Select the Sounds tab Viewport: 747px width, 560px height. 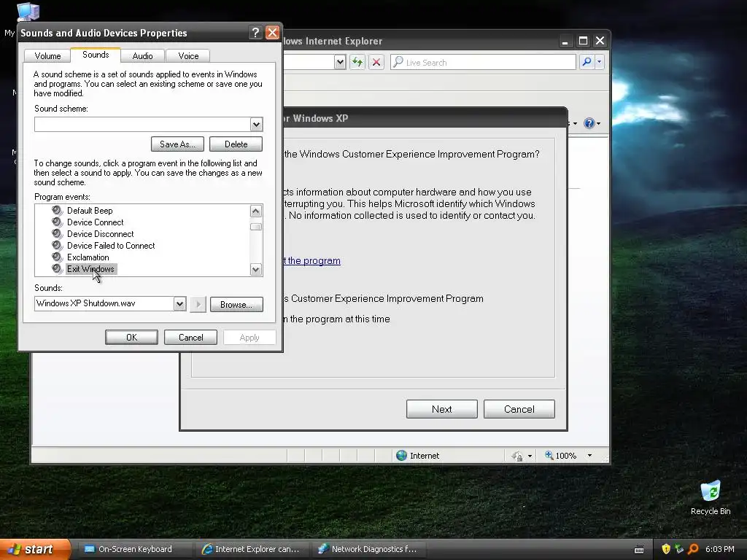96,55
